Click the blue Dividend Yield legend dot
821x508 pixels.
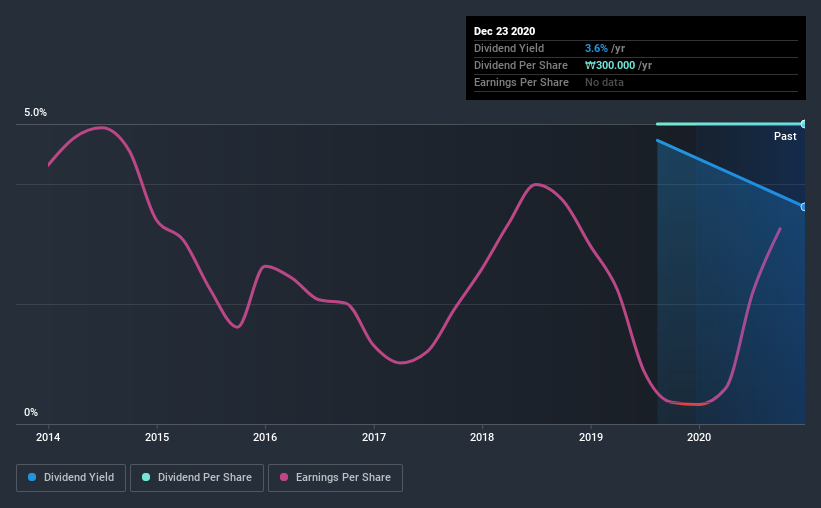(x=32, y=477)
